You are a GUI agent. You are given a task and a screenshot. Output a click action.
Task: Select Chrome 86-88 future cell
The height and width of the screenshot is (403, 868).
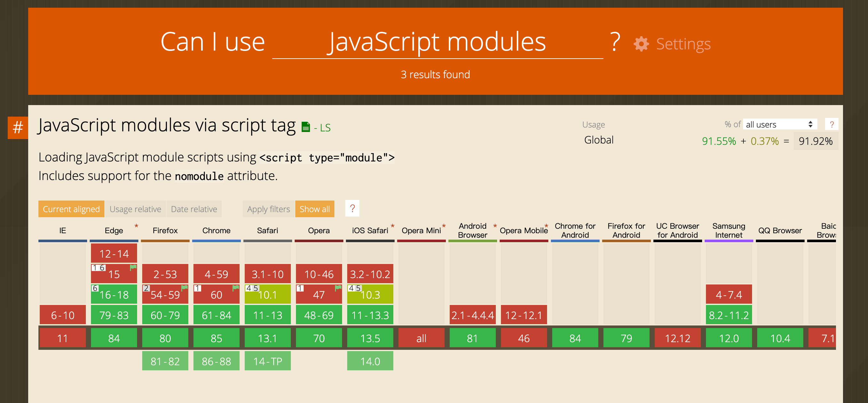tap(216, 361)
